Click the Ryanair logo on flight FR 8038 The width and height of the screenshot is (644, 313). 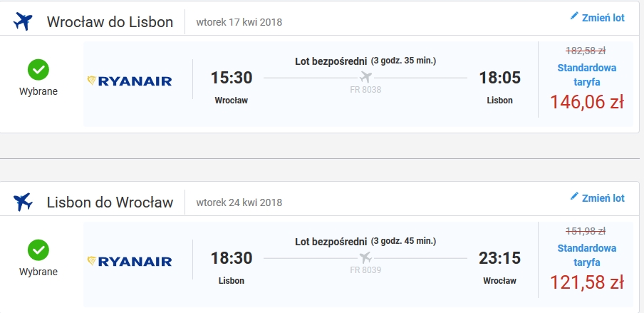tap(130, 81)
